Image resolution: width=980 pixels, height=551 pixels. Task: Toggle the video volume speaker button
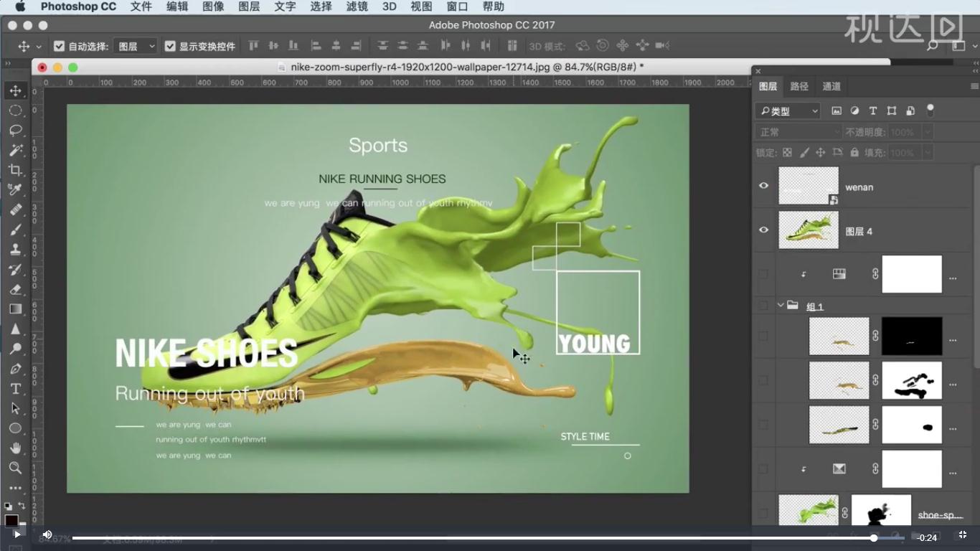[x=47, y=534]
